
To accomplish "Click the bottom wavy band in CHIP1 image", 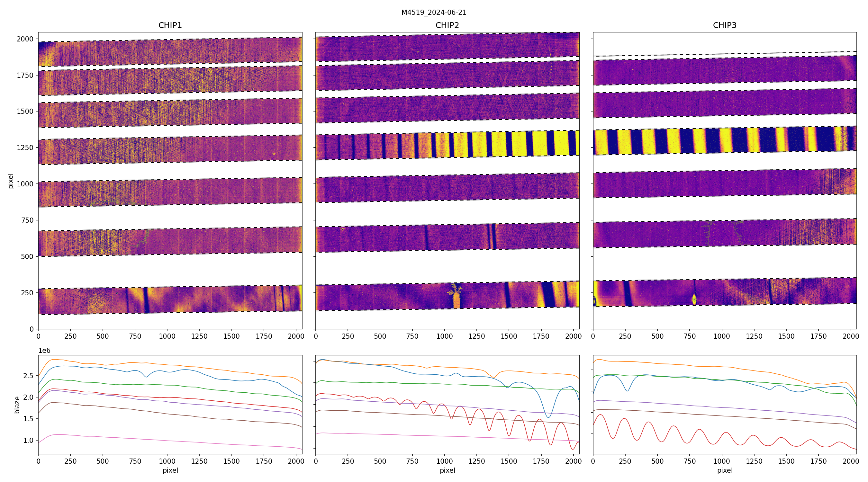I will (x=170, y=299).
